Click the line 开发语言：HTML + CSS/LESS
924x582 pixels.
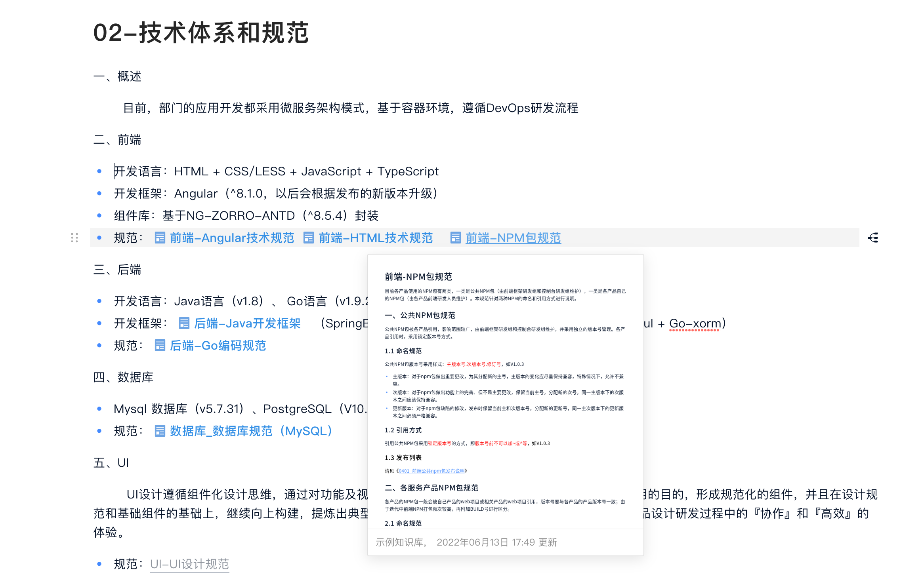[x=276, y=171]
